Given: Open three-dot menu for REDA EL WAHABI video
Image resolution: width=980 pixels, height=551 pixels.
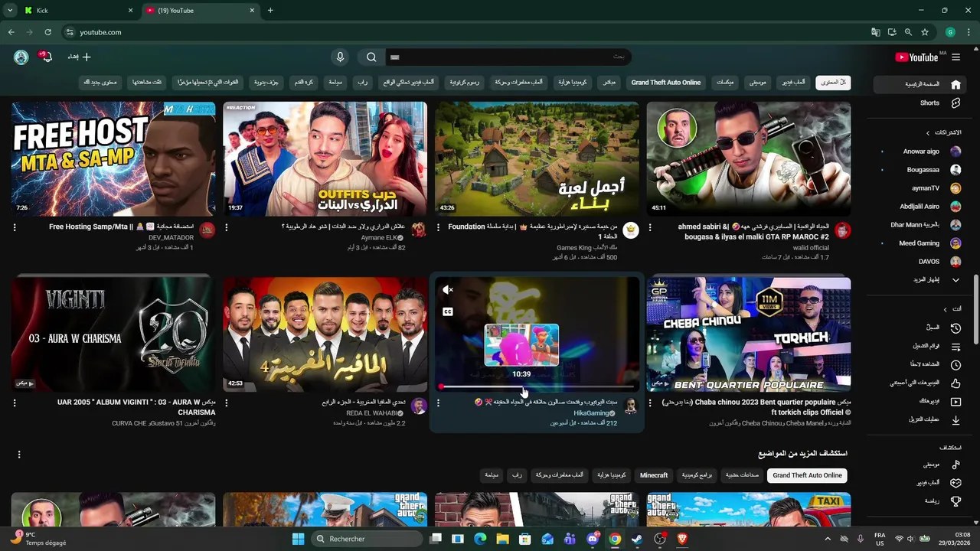Looking at the screenshot, I should [226, 403].
